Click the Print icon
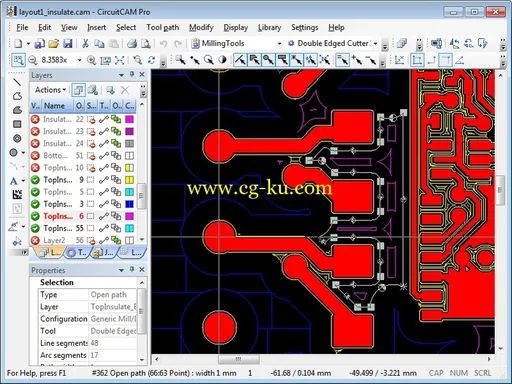The height and width of the screenshot is (384, 512). 132,44
